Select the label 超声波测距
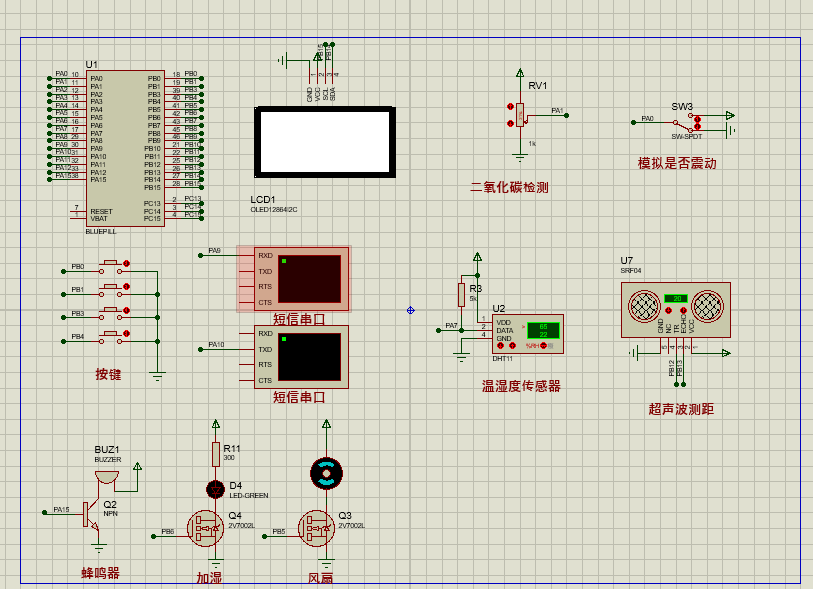 tap(681, 409)
